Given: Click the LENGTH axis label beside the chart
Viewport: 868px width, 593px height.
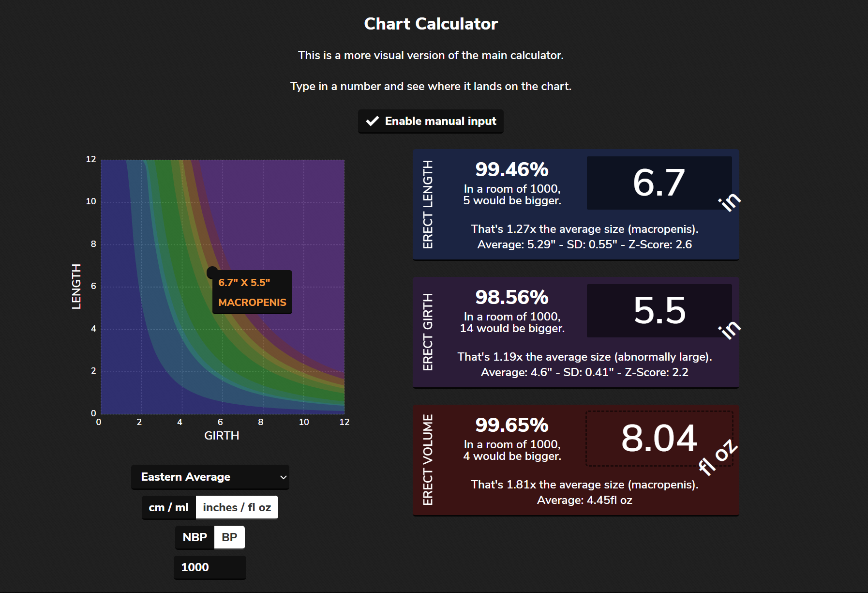Looking at the screenshot, I should 76,287.
